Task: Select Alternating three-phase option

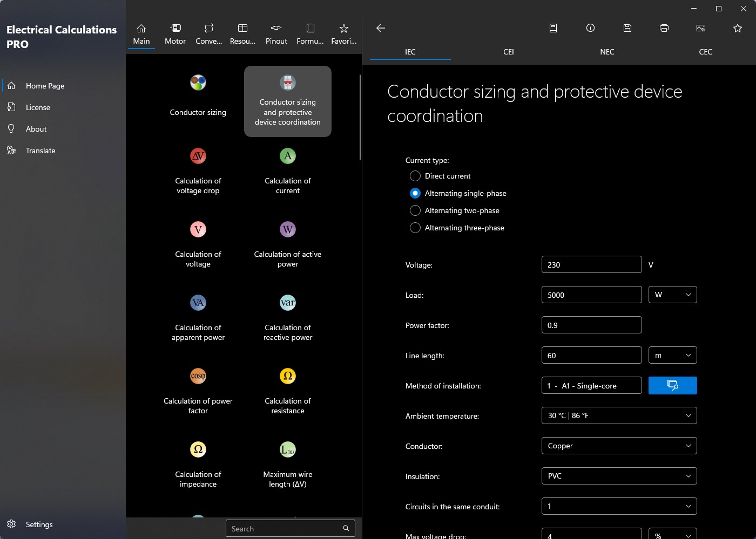Action: click(x=415, y=228)
